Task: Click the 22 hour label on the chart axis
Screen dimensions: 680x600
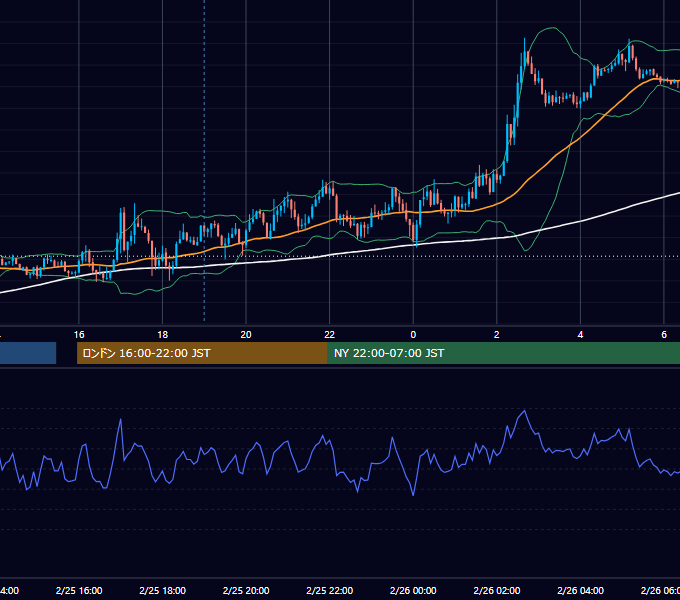Action: (x=330, y=335)
